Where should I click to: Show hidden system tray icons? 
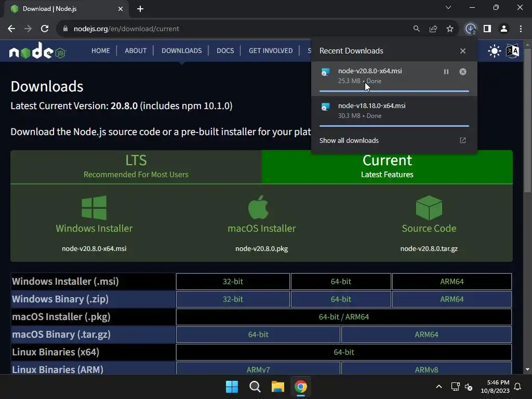438,387
